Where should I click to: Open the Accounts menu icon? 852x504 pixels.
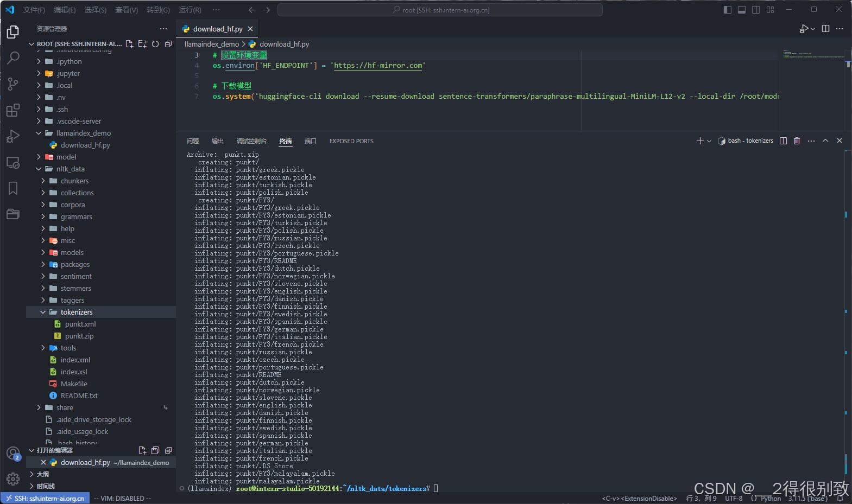[13, 454]
